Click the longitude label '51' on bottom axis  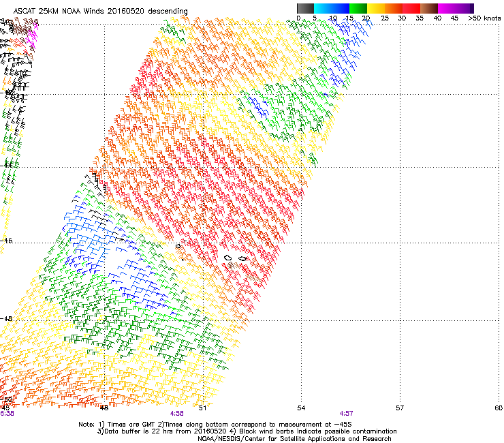(x=202, y=408)
